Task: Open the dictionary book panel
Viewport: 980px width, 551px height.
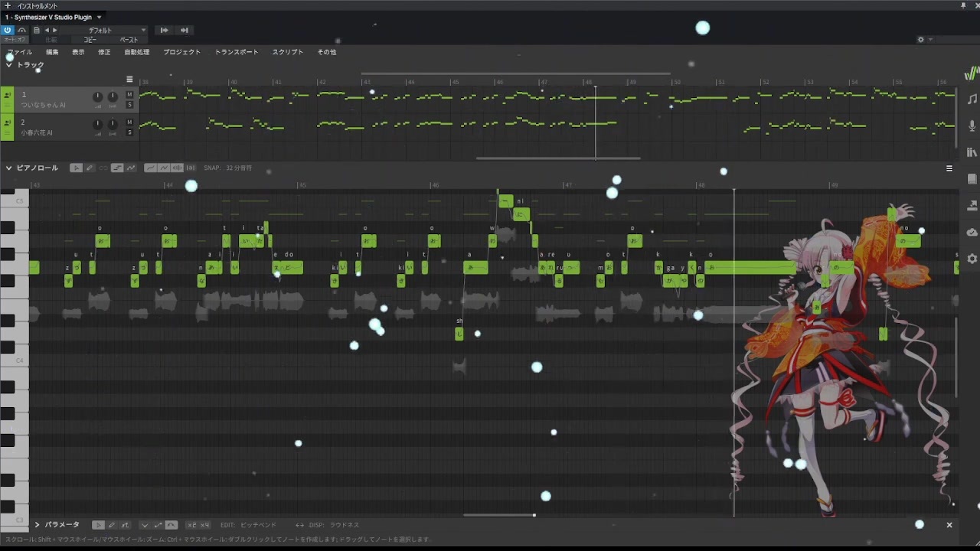Action: tap(972, 179)
